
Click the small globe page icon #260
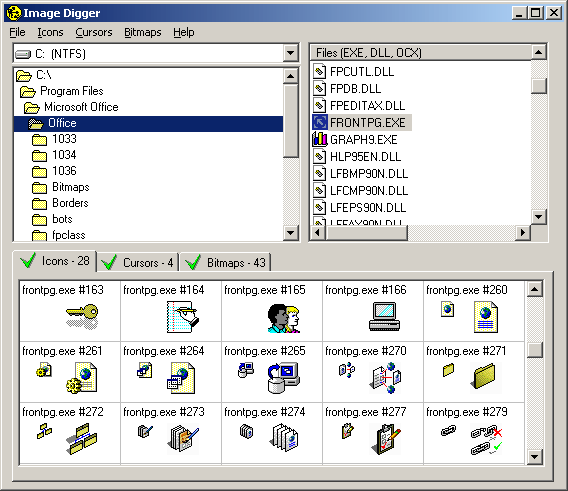pyautogui.click(x=447, y=309)
